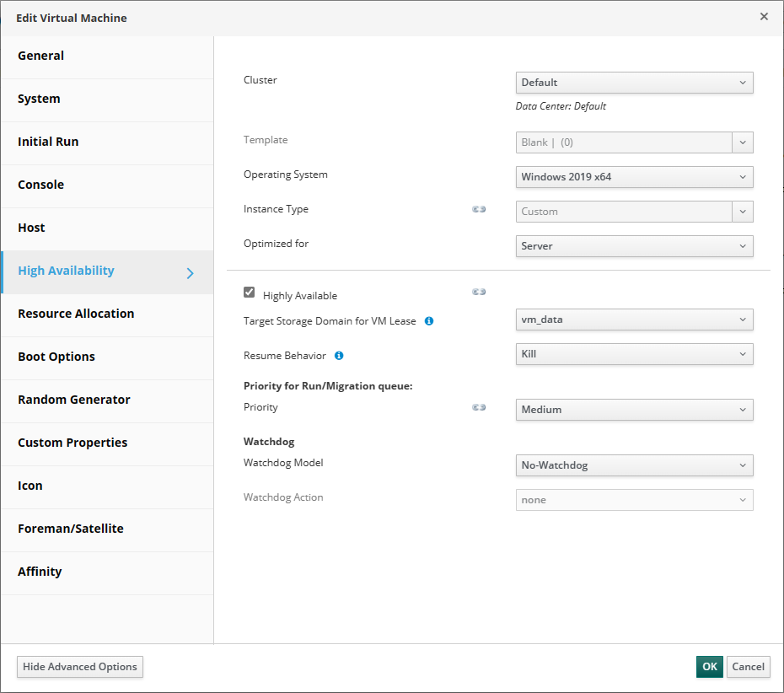
Task: Click the link icon beside Instance Type
Action: pyautogui.click(x=479, y=209)
